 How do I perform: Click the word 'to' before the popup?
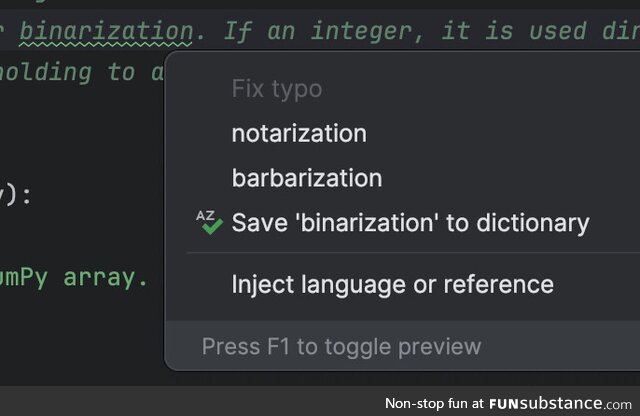[121, 73]
